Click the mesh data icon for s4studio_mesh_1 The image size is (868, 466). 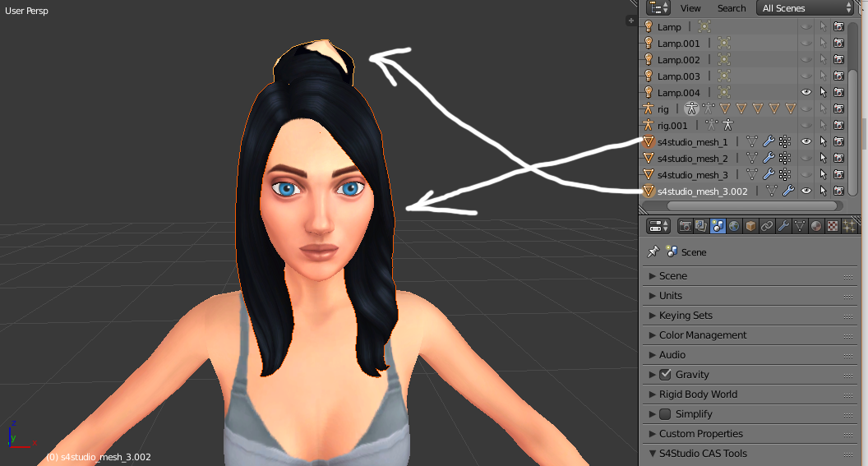click(x=752, y=141)
